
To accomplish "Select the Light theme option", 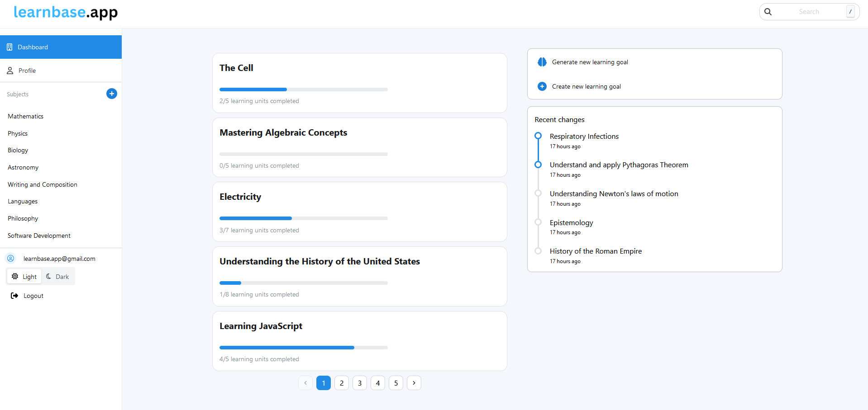I will click(x=24, y=277).
